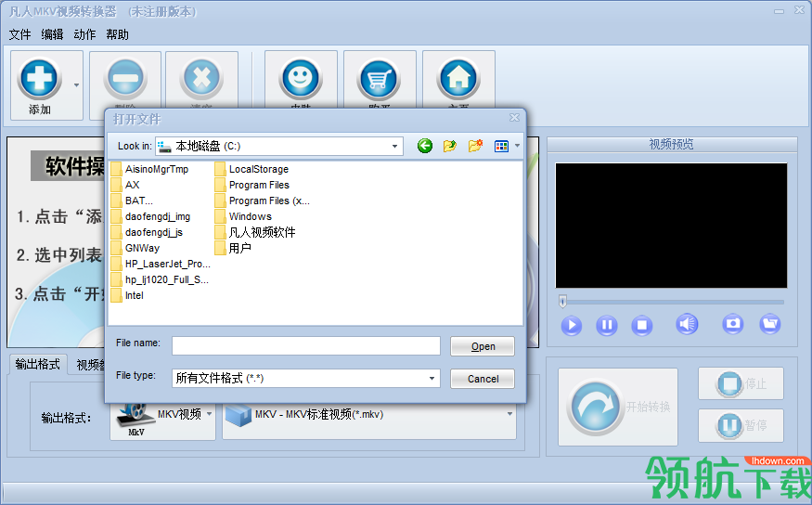
Task: Click the house Homepage icon
Action: (x=458, y=80)
